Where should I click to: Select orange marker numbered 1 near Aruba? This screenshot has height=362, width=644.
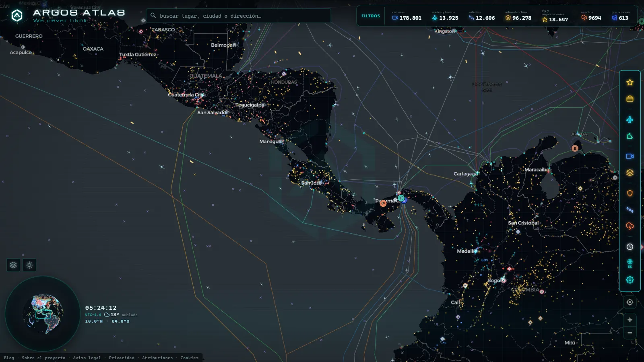click(x=575, y=148)
